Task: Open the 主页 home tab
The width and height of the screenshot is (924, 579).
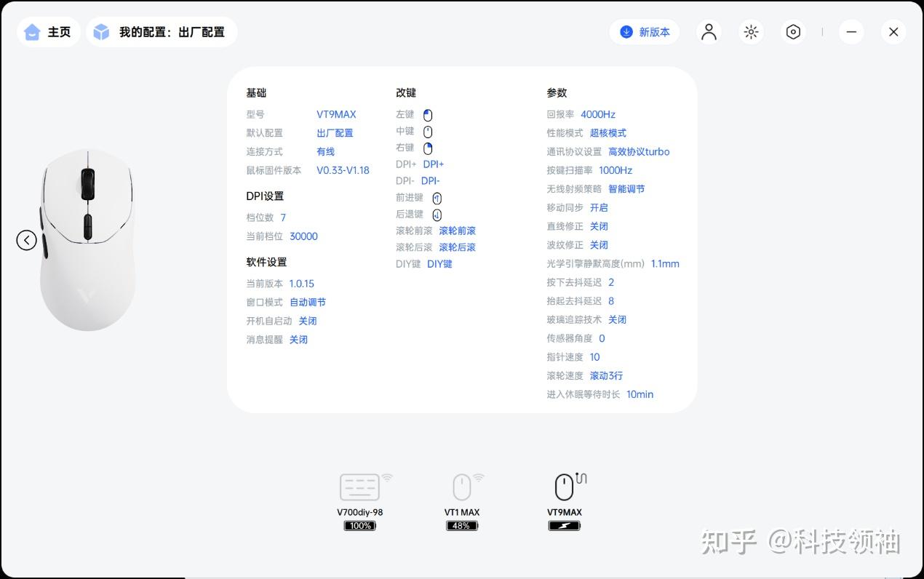Action: 48,32
